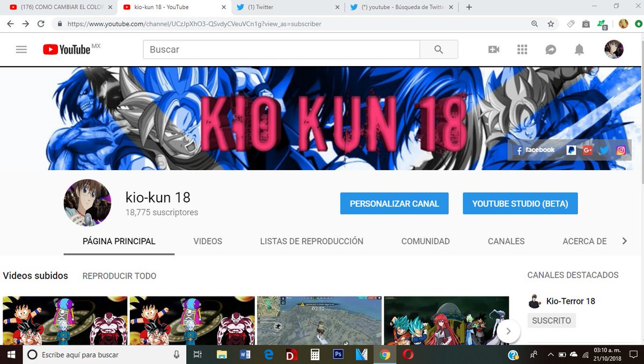Click the Videos subidos heading

click(35, 275)
